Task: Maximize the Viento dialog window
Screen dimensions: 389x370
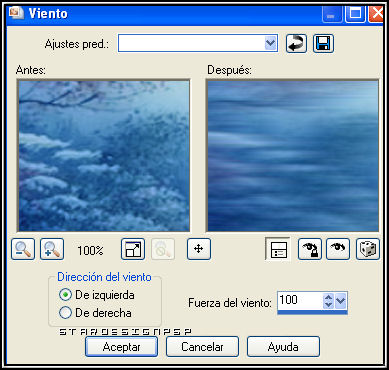Action: point(355,13)
